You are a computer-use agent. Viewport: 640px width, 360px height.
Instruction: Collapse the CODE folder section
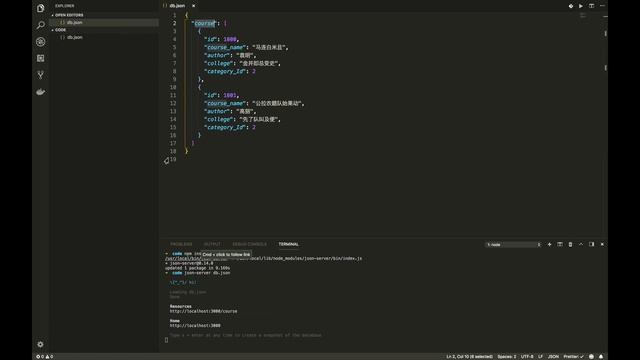(59, 30)
